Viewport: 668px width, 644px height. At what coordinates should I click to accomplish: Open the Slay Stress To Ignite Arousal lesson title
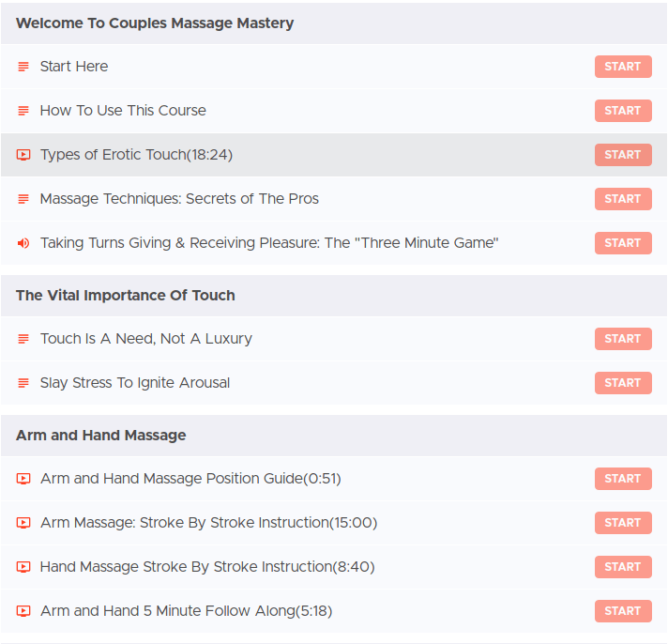pyautogui.click(x=135, y=383)
